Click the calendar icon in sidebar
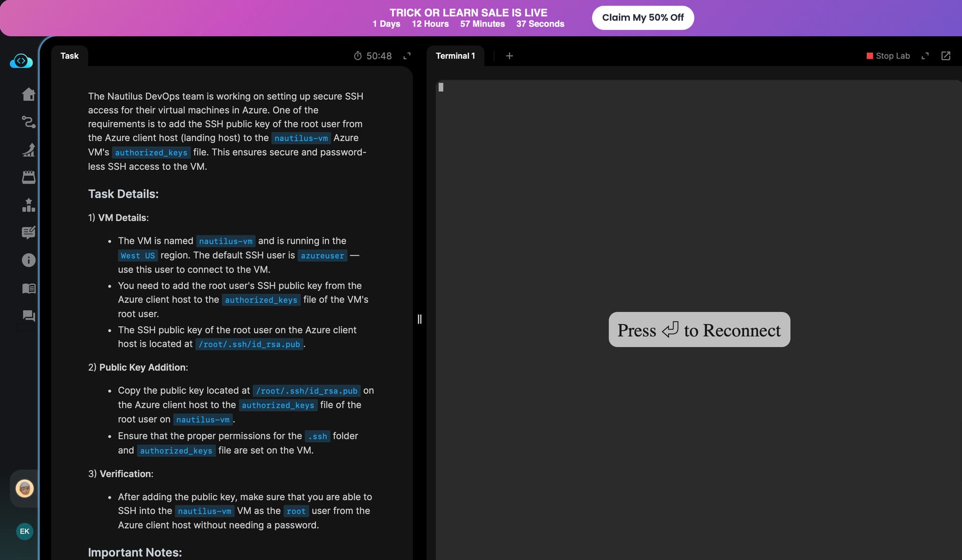The image size is (962, 560). point(29,177)
